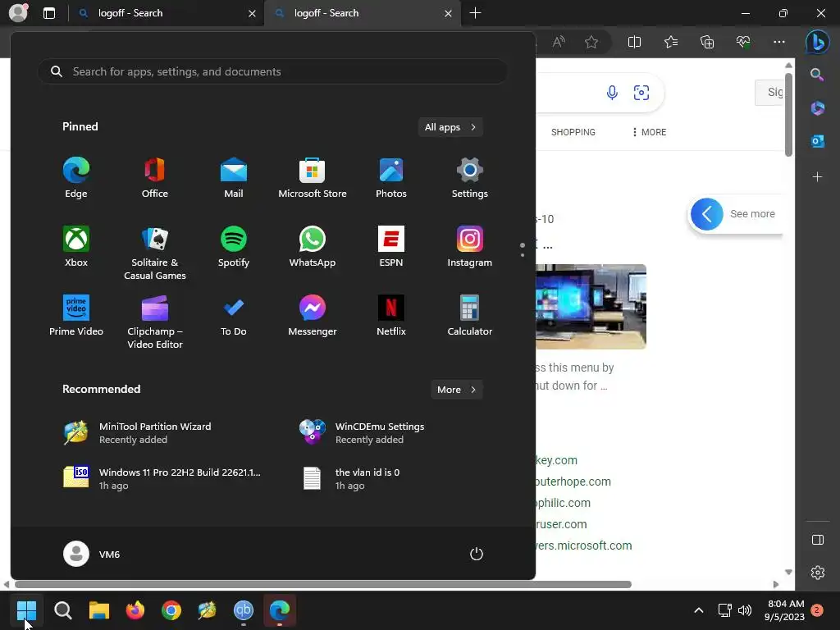
Task: Open the MORE search filter menu
Action: point(649,132)
